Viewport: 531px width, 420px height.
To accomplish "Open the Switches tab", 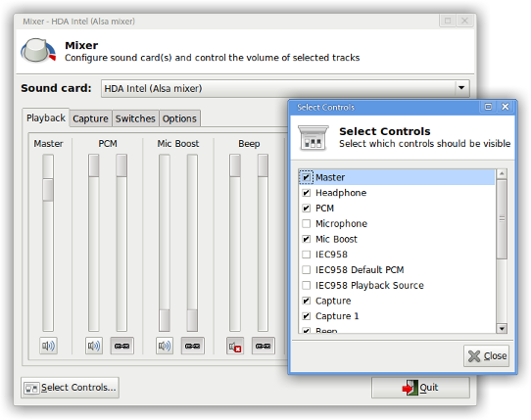I will coord(135,118).
